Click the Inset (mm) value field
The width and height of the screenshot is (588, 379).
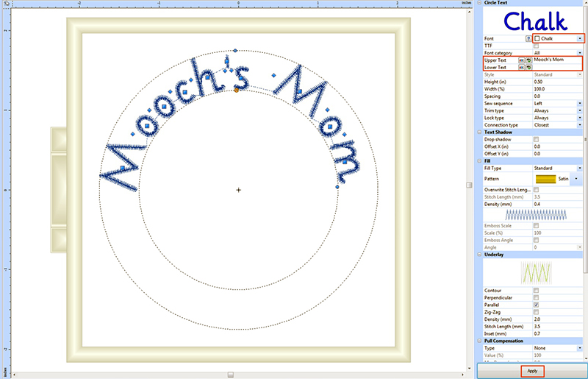[557, 333]
